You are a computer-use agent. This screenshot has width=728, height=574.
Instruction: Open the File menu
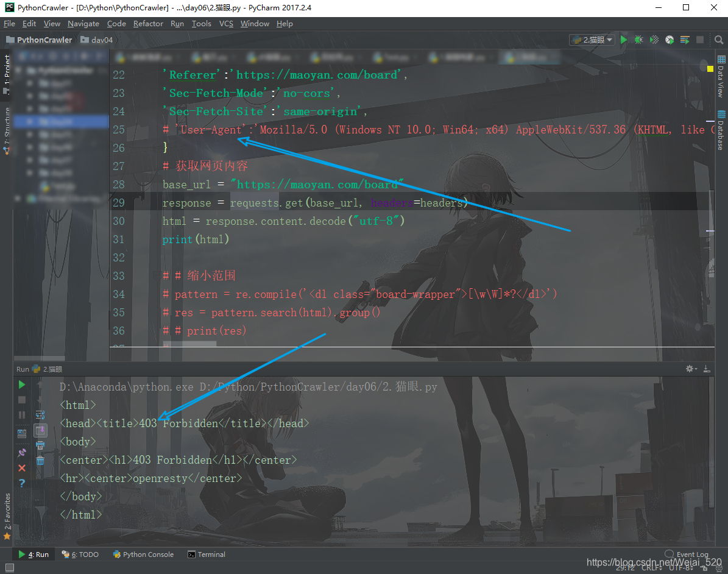[x=9, y=24]
